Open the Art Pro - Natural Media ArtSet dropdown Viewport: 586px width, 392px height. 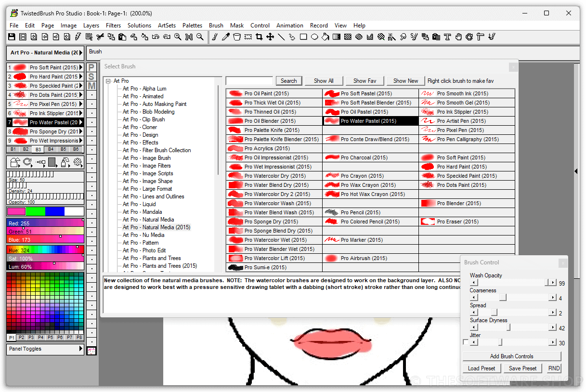point(81,52)
